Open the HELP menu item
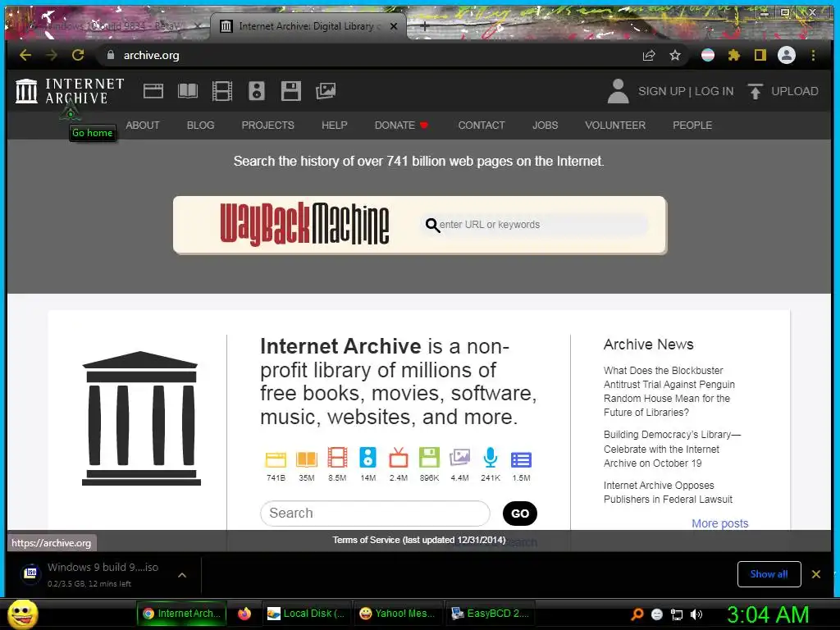 click(335, 126)
